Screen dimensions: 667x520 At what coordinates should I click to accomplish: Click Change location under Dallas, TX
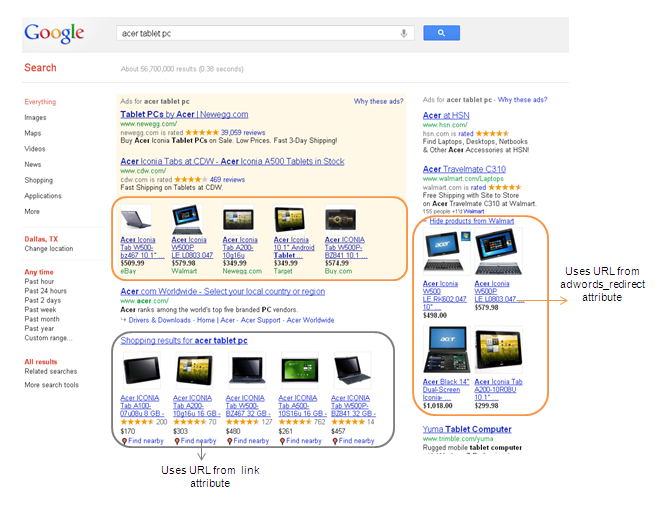(48, 249)
